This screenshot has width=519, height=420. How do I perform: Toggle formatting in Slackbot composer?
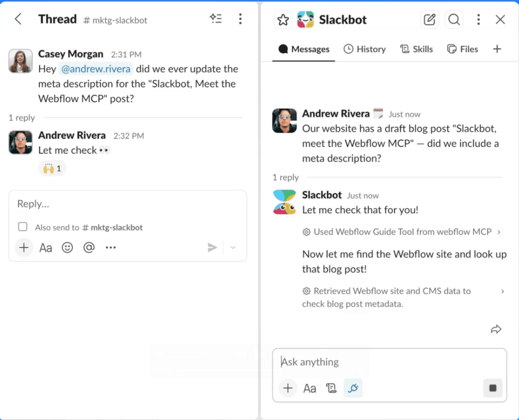310,388
